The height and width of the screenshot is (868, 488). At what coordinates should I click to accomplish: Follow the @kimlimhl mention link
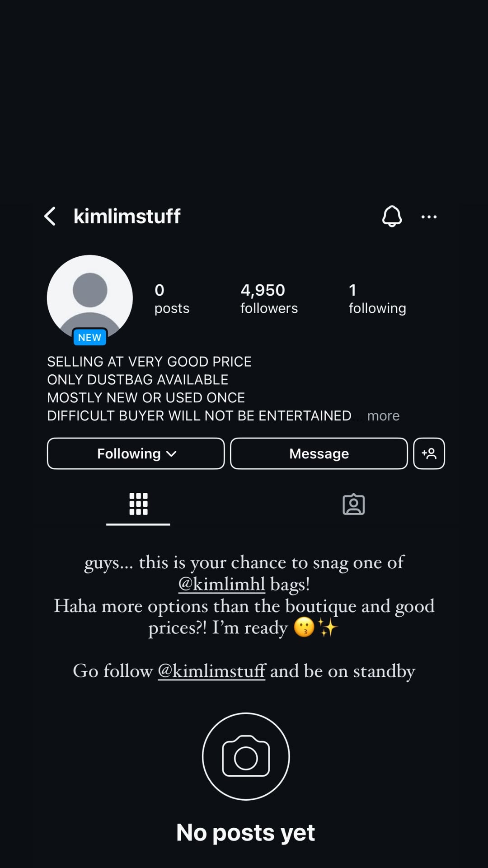coord(221,584)
